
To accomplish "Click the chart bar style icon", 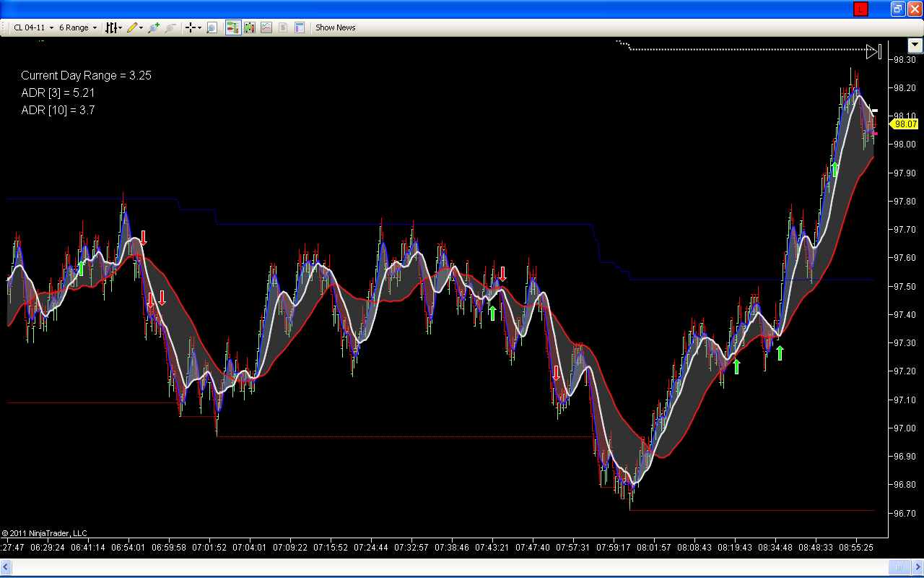I will (x=111, y=27).
